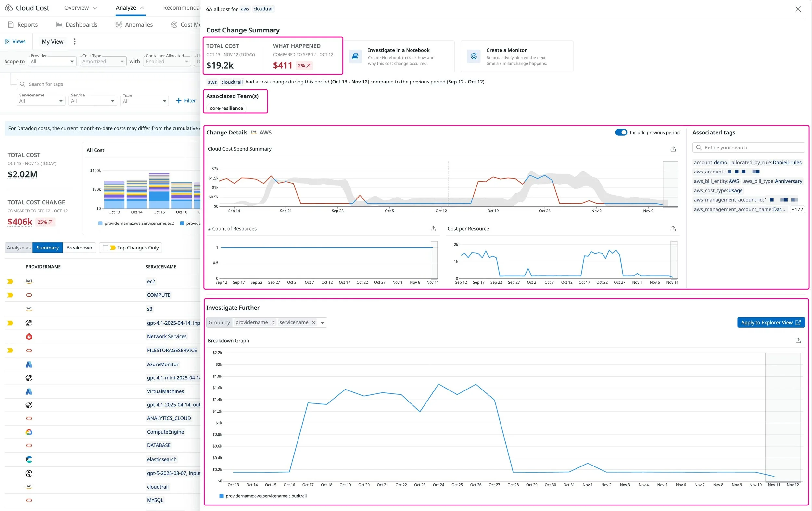Click Apply to Explorer View button

(x=770, y=323)
